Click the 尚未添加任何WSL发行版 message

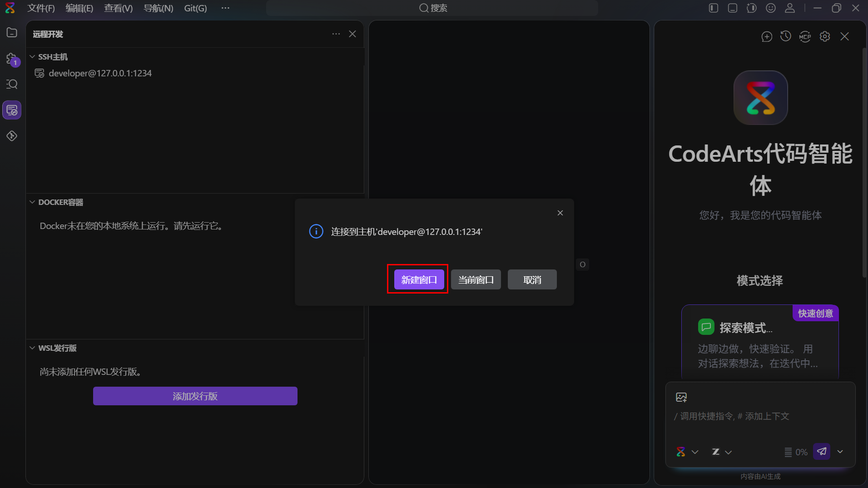91,372
